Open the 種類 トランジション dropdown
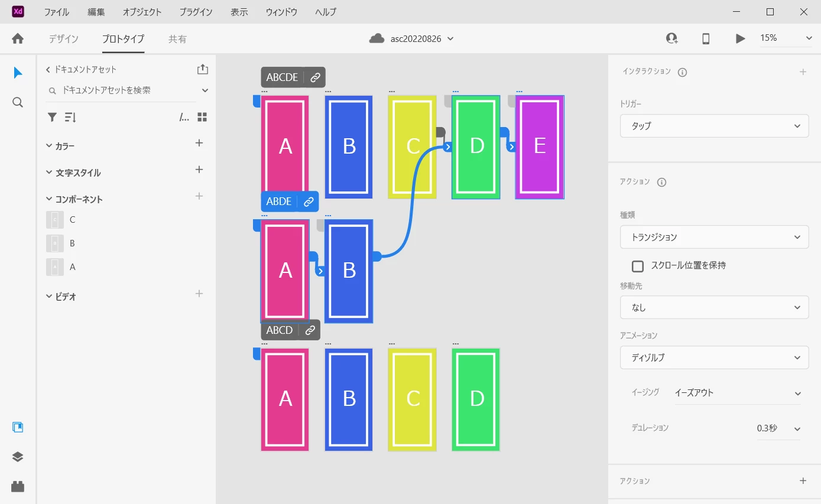 714,237
